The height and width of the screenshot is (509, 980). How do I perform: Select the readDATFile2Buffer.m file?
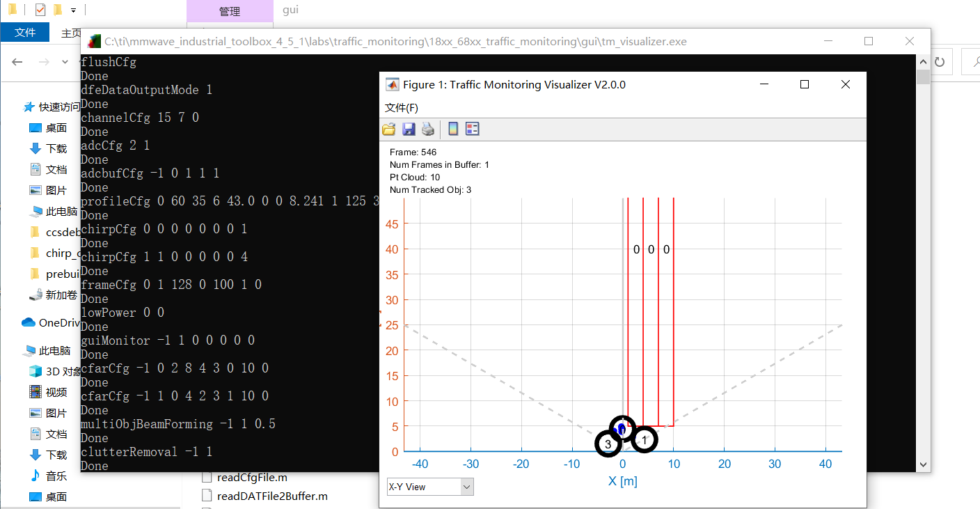[264, 496]
